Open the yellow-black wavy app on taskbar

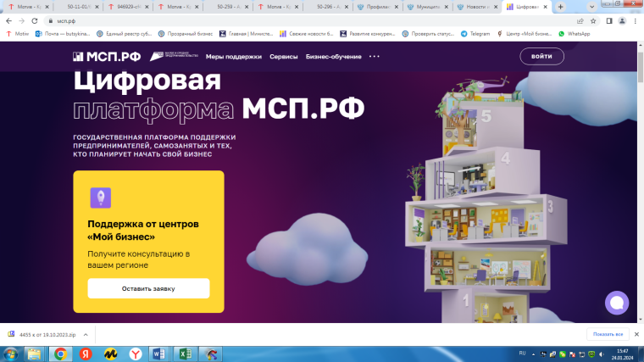(x=110, y=354)
